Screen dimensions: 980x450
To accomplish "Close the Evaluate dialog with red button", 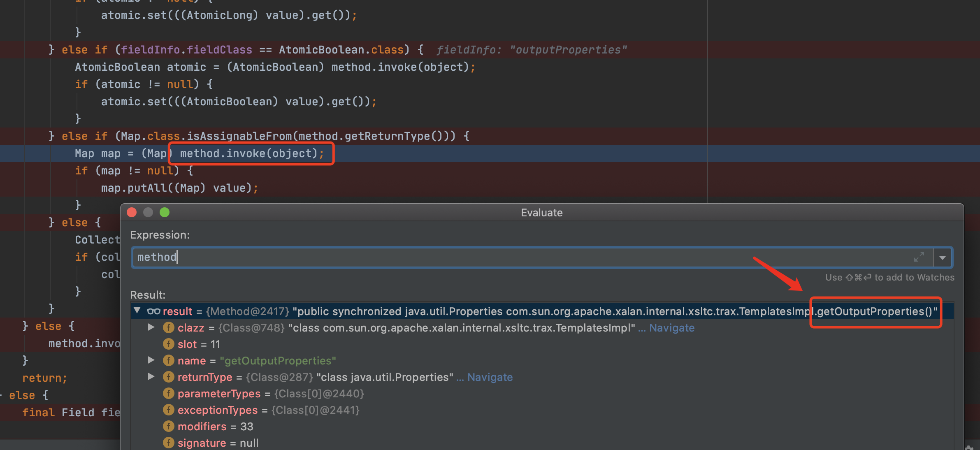I will click(132, 212).
